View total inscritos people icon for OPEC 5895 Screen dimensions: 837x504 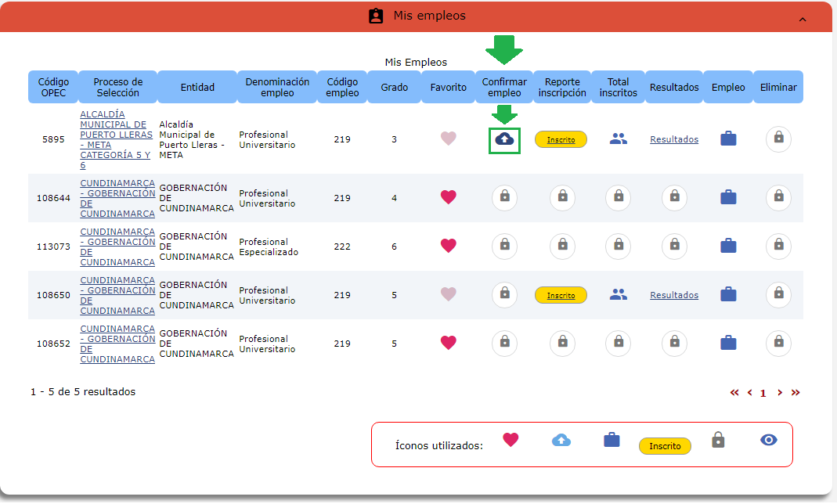[x=619, y=139]
